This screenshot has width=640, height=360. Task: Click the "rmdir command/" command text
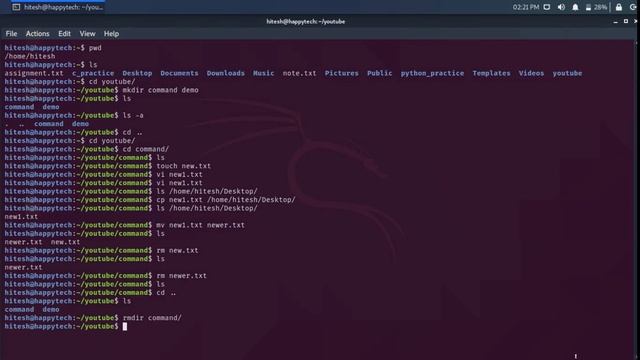(x=152, y=318)
